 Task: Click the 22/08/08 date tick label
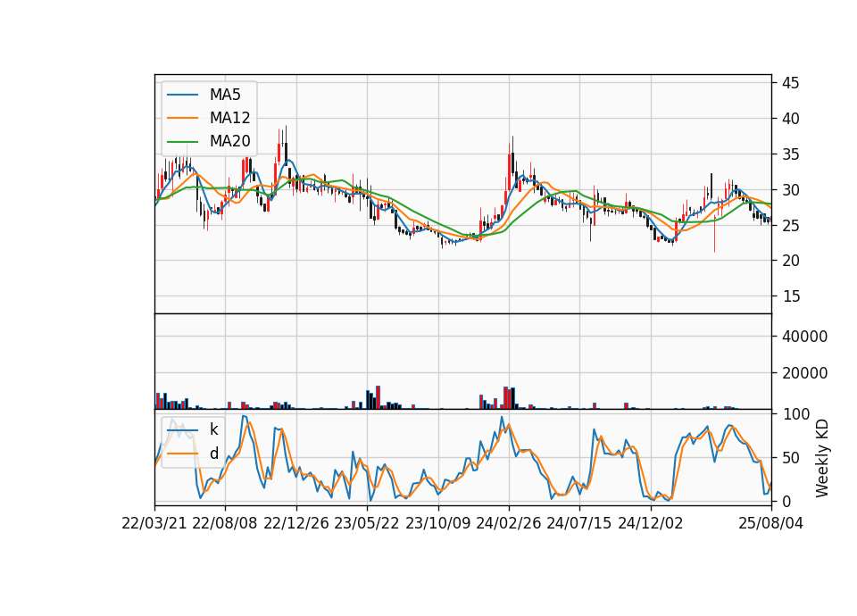pyautogui.click(x=225, y=523)
